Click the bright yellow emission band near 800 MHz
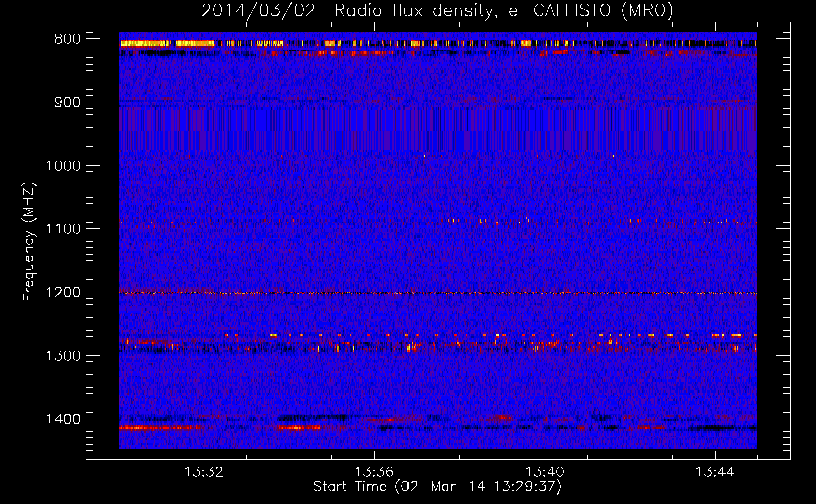Viewport: 816px width, 504px height. [166, 43]
